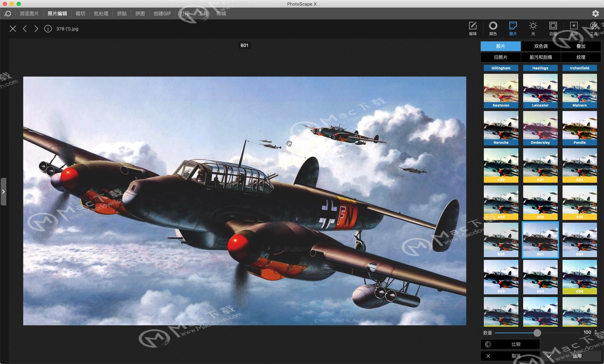Switch to 拼贴 collage tab
Image resolution: width=604 pixels, height=364 pixels.
pos(122,13)
